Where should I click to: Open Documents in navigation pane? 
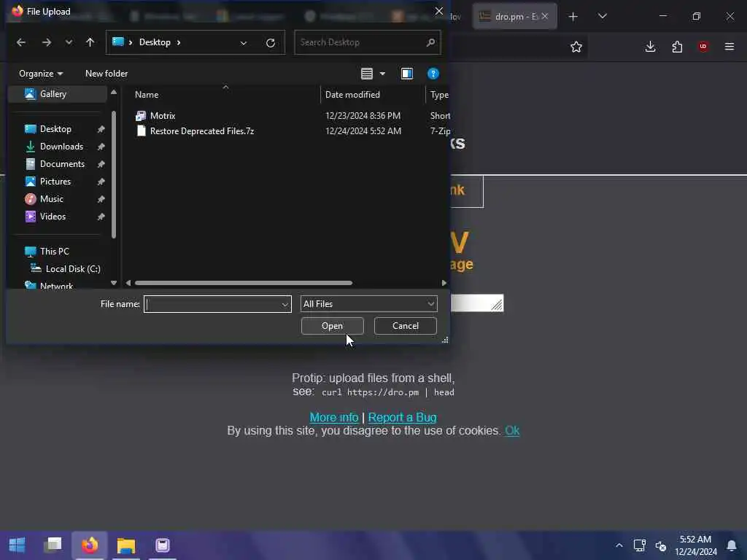(62, 164)
